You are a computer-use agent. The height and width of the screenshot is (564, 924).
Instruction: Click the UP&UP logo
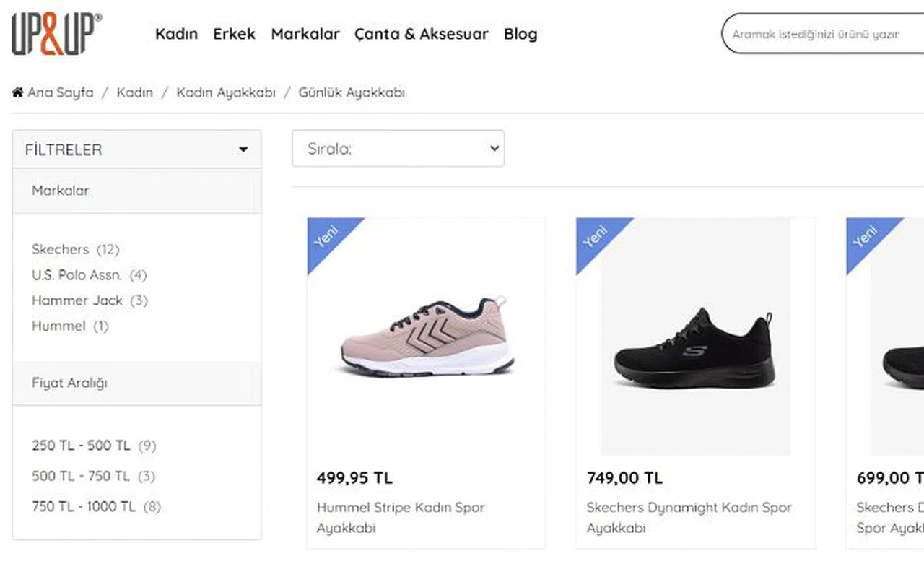click(x=56, y=34)
